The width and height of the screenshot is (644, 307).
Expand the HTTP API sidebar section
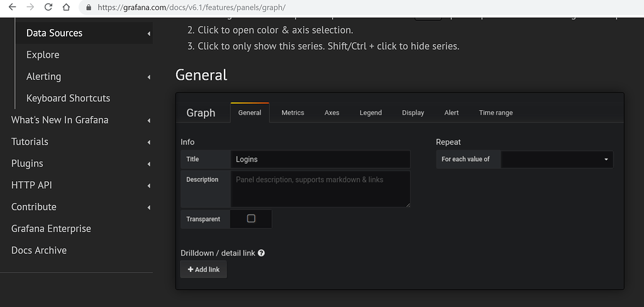click(x=149, y=186)
